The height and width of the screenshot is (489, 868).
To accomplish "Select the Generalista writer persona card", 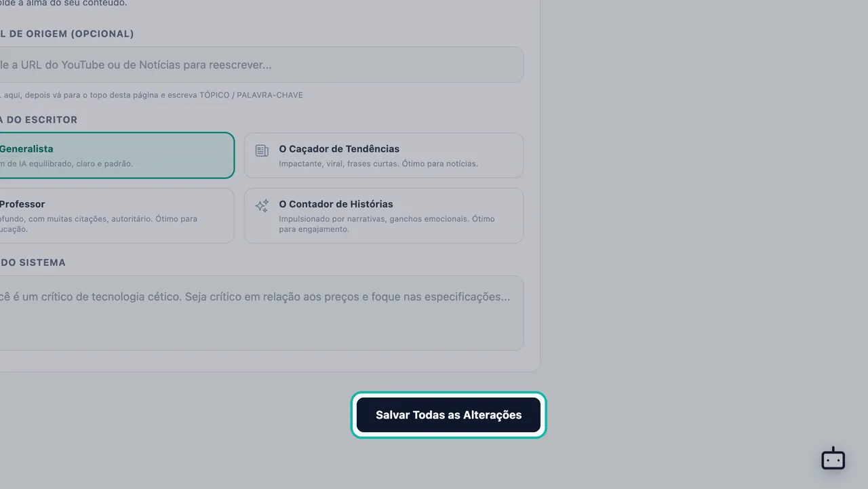I will 117,155.
